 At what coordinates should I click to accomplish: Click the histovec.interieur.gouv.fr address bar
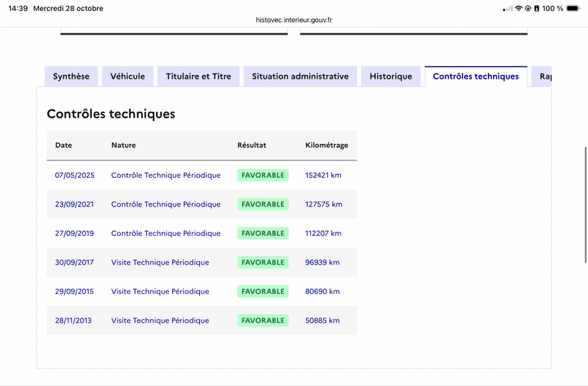coord(294,20)
